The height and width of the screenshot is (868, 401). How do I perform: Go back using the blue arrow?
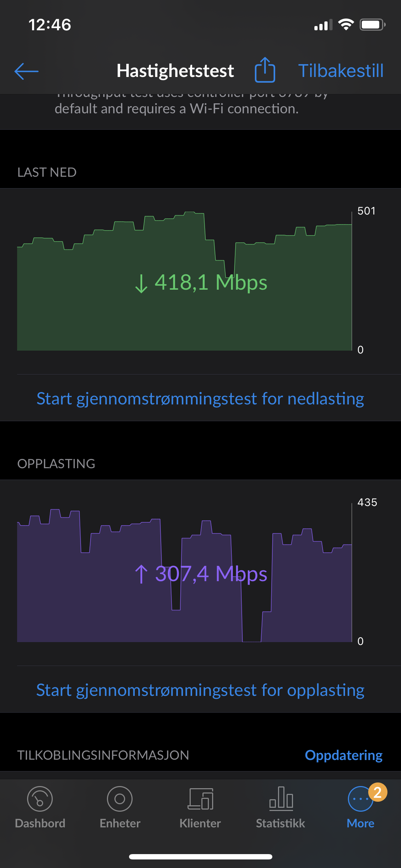pos(26,71)
